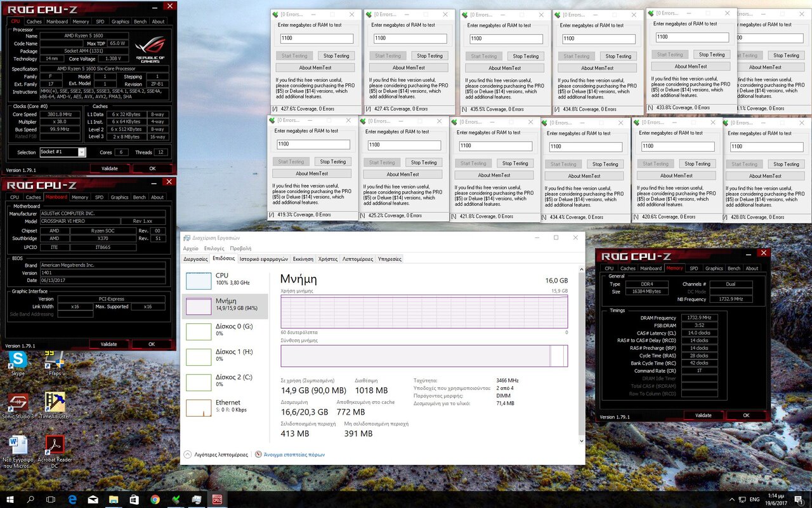This screenshot has height=508, width=812.
Task: Click the Task Manager scrollbar up arrow
Action: (x=581, y=269)
